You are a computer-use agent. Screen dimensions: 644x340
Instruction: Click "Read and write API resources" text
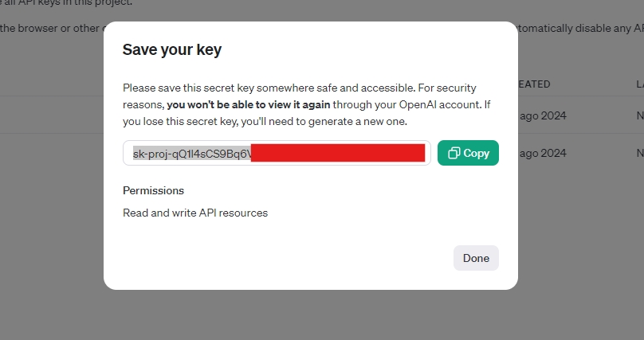195,213
